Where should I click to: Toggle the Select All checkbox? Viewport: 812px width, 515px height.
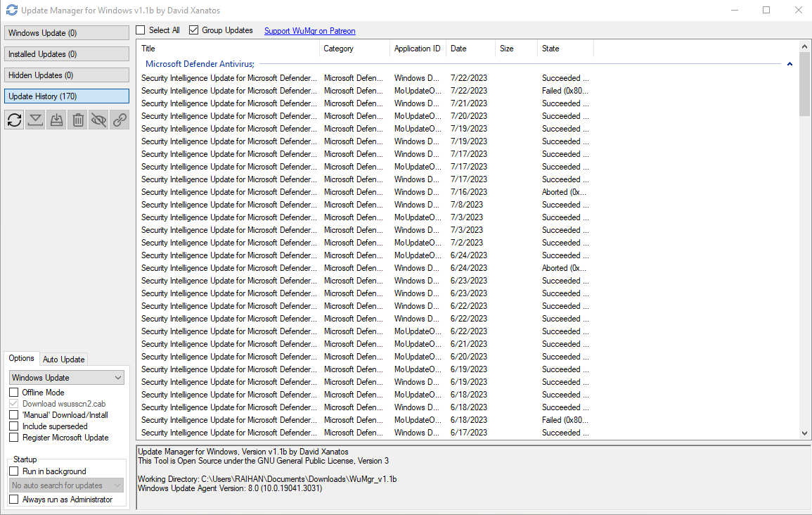(x=141, y=30)
